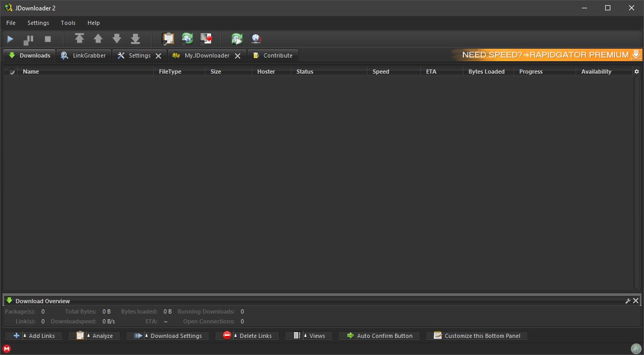Open the Download Settings dropdown button

pos(168,335)
